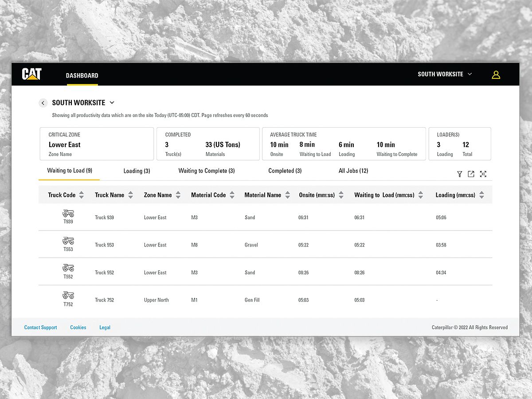Screen dimensions: 532x399
Task: Click the T752 truck icon
Action: click(68, 295)
